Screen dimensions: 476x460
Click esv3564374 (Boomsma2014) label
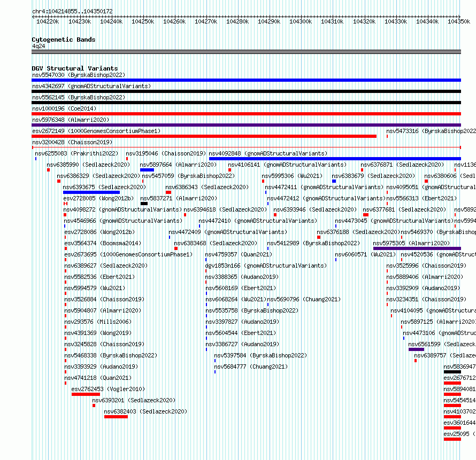pyautogui.click(x=103, y=243)
